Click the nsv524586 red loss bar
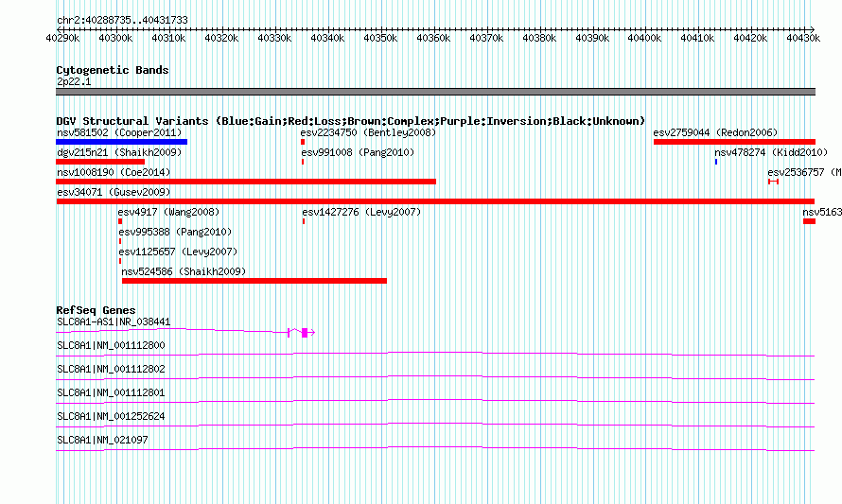The image size is (842, 504). tap(254, 281)
